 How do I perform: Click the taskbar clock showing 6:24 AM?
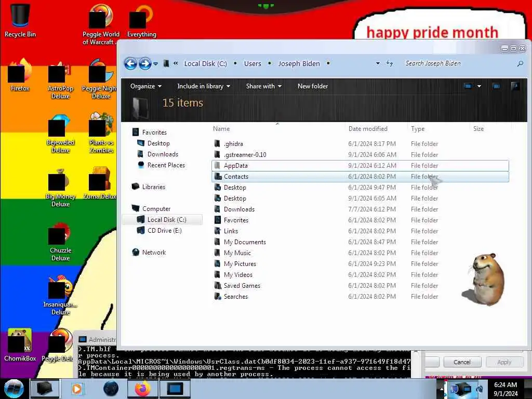pyautogui.click(x=506, y=389)
